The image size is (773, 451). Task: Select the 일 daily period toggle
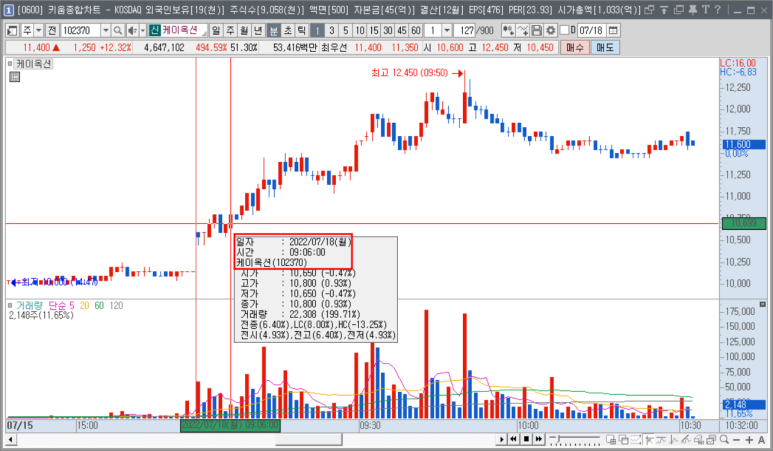coord(216,31)
